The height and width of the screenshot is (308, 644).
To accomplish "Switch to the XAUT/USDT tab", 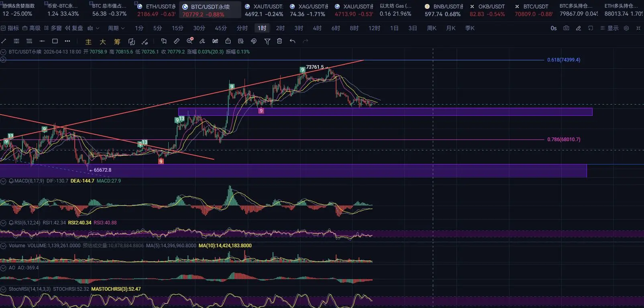I will (264, 10).
